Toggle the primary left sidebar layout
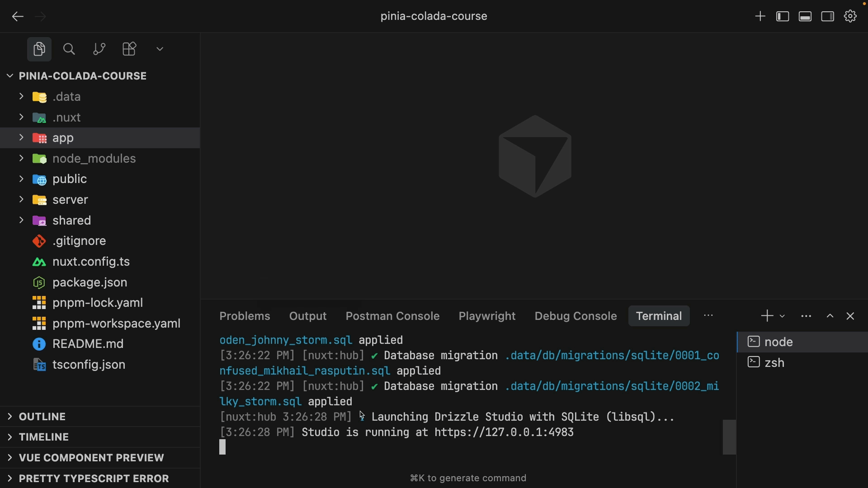 pos(783,16)
